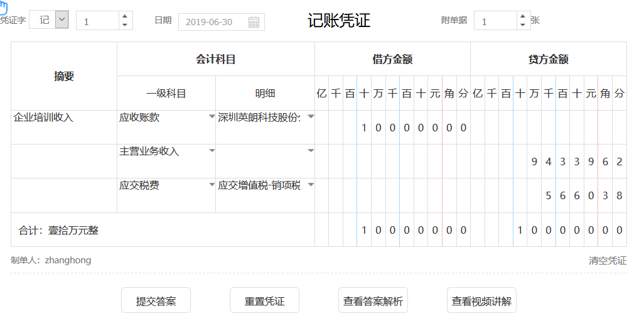This screenshot has height=323, width=644.
Task: Increase the voucher number with up arrow
Action: [125, 16]
